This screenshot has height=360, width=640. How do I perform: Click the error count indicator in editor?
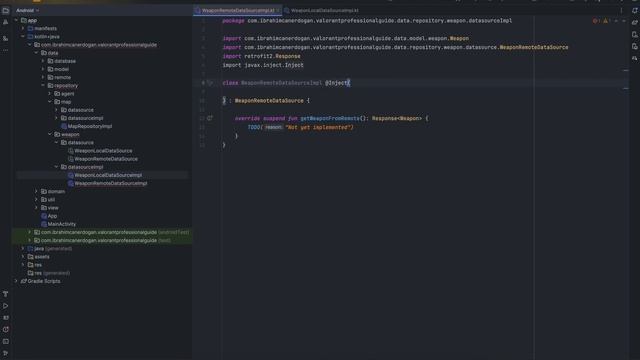click(596, 21)
